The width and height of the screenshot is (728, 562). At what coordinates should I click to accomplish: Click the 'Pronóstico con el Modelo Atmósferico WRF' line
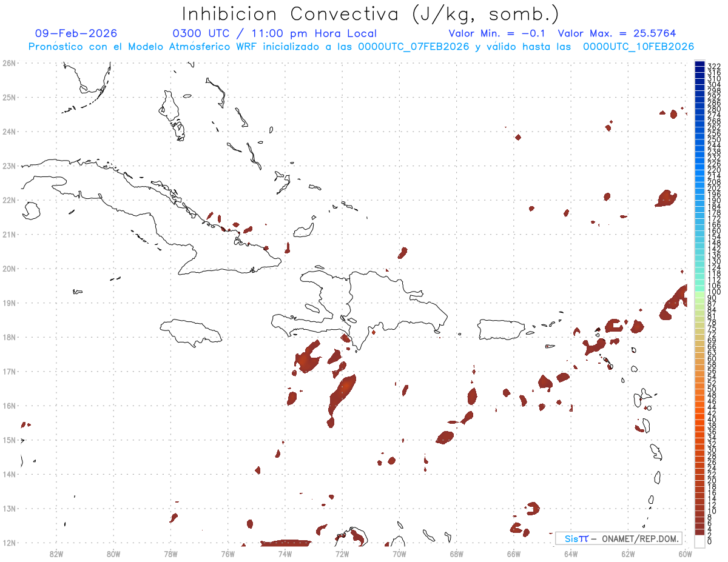point(361,47)
